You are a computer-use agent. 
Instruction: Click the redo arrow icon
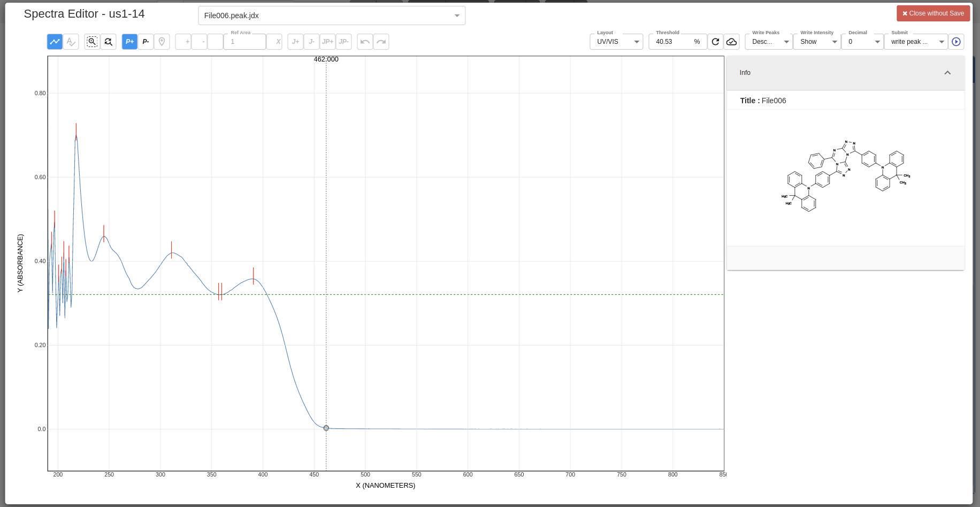[x=381, y=41]
